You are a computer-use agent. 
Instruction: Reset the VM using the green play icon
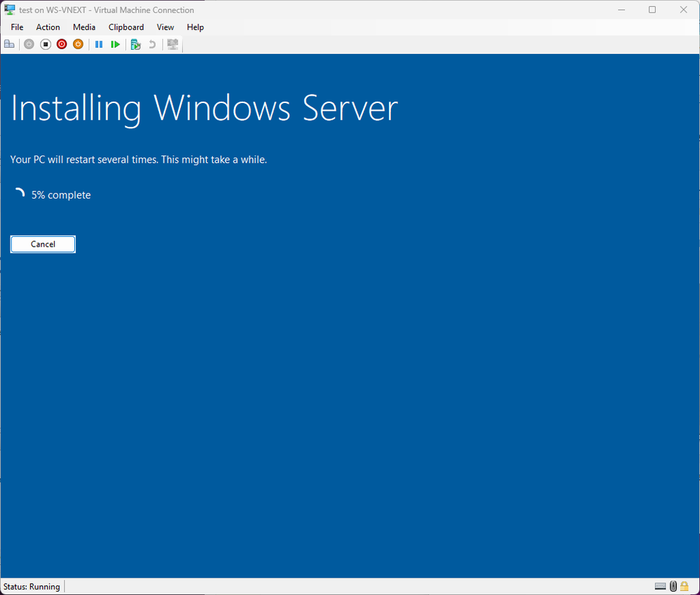point(115,44)
